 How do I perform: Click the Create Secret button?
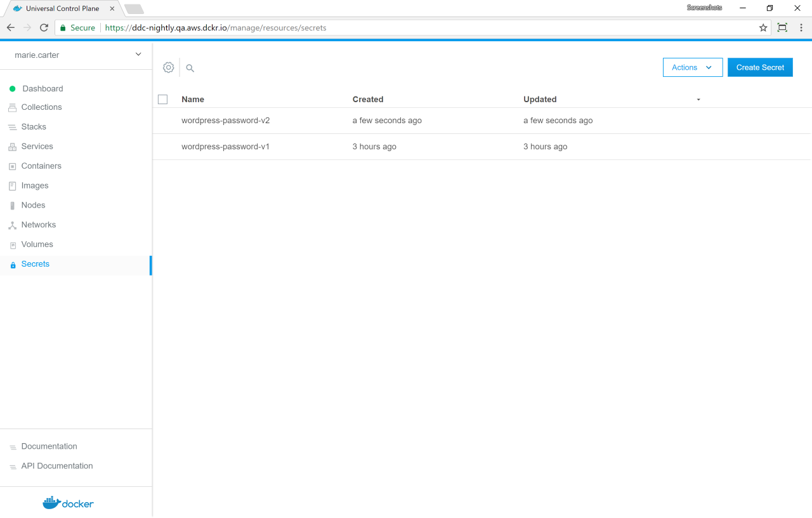(760, 67)
